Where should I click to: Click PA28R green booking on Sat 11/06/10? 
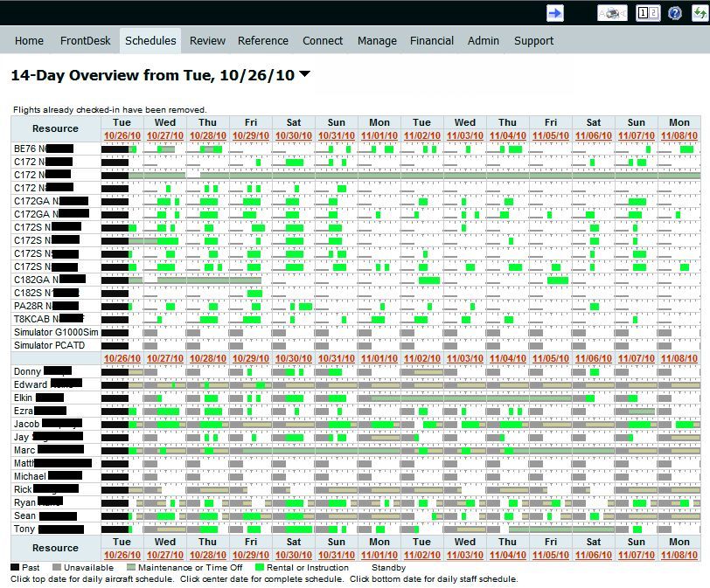pos(595,307)
